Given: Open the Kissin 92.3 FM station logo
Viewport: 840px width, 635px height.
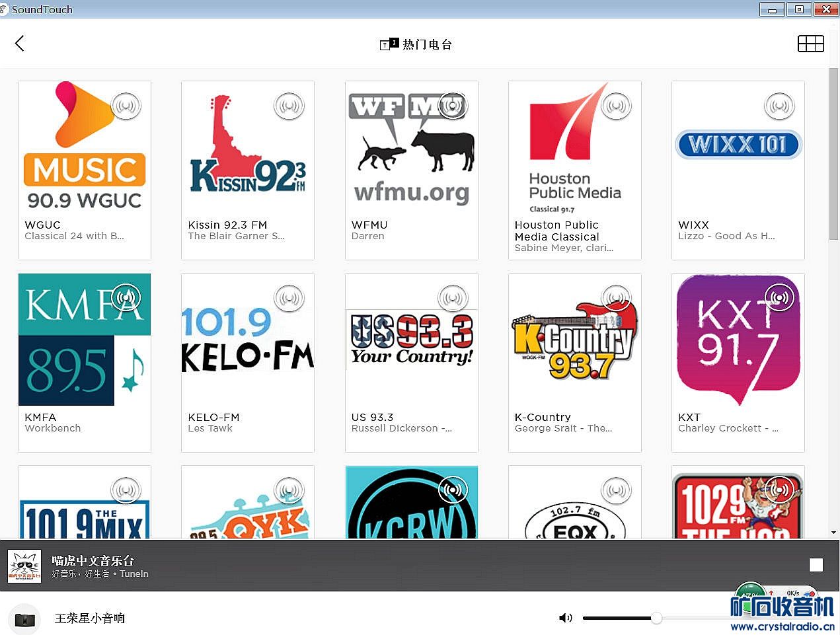Looking at the screenshot, I should pyautogui.click(x=248, y=147).
